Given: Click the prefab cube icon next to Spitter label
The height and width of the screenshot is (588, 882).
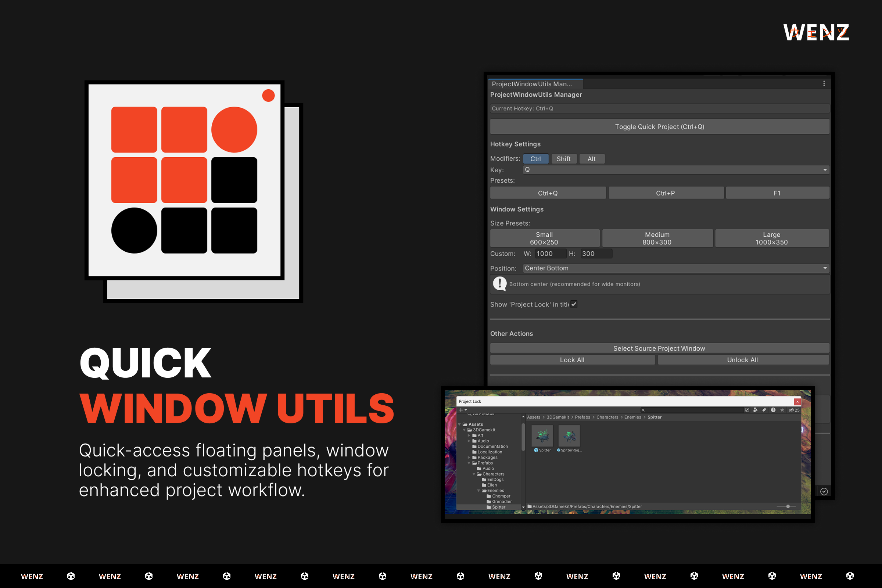Looking at the screenshot, I should pos(536,451).
